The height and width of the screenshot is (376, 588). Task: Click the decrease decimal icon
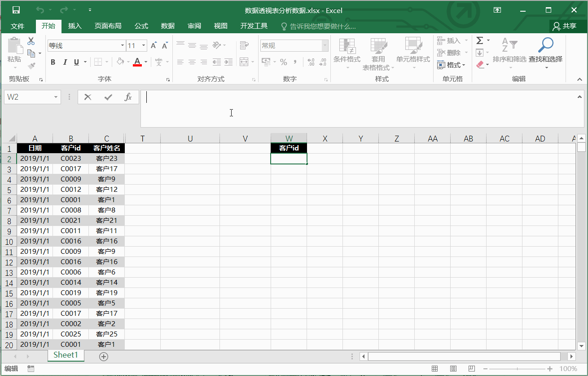pos(323,62)
